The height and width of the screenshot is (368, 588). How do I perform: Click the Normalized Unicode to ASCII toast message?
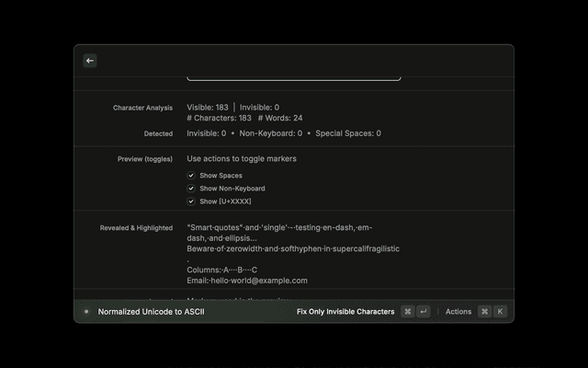coord(151,312)
